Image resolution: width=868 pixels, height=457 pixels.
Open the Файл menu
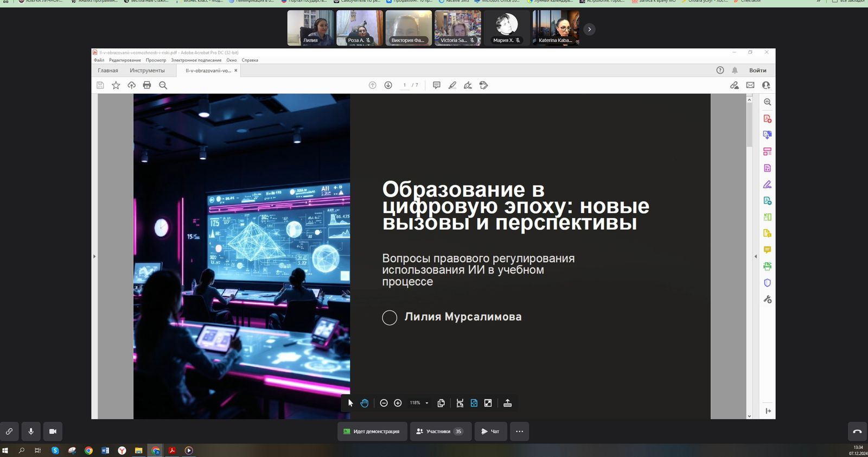point(99,60)
